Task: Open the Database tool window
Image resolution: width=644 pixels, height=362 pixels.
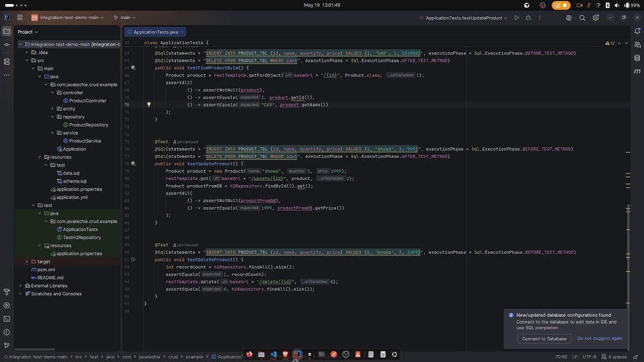Action: [x=637, y=58]
